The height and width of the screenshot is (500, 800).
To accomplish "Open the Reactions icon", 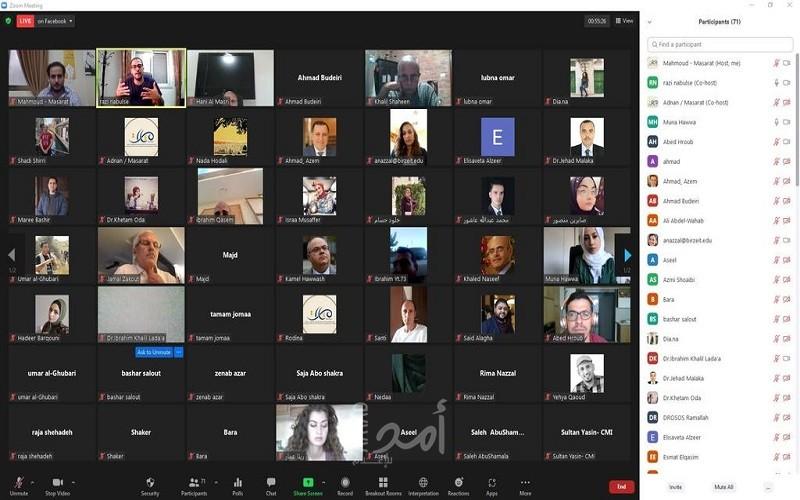I will pos(459,482).
